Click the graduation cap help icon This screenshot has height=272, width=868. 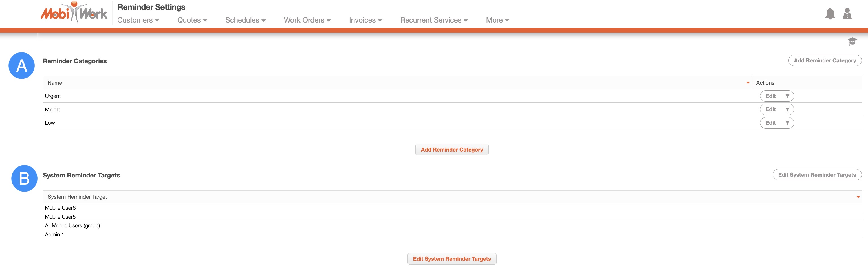pyautogui.click(x=852, y=42)
